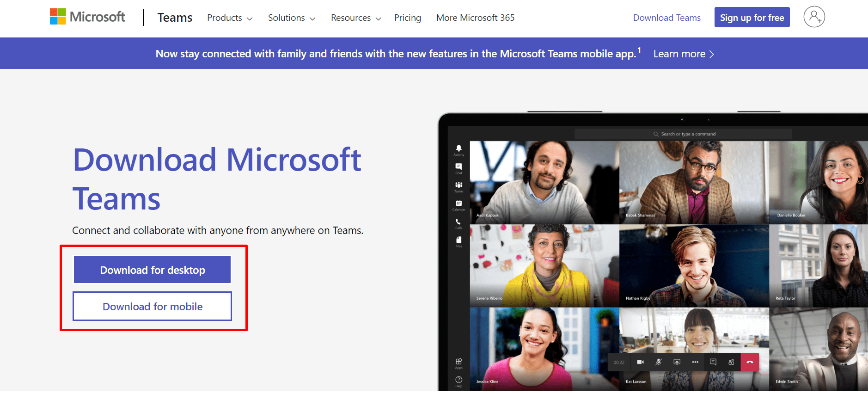Click the search magnifier icon in Teams

(x=656, y=134)
